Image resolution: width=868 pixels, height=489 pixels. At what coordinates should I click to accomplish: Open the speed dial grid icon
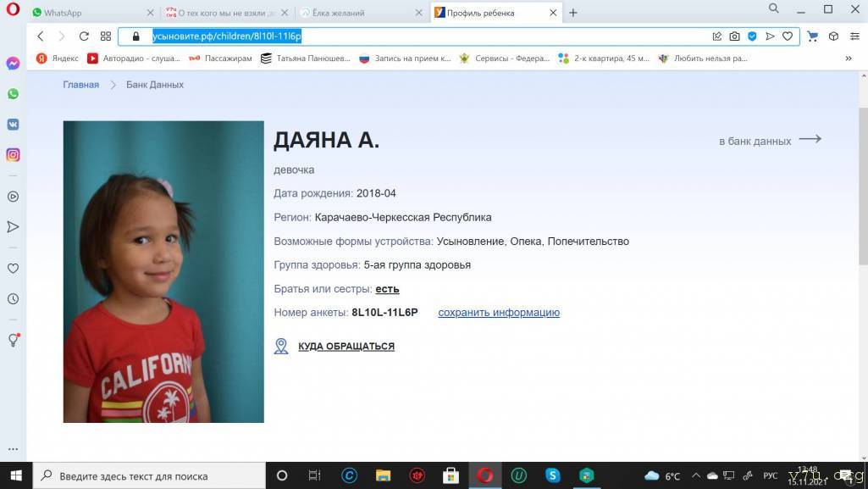click(106, 36)
